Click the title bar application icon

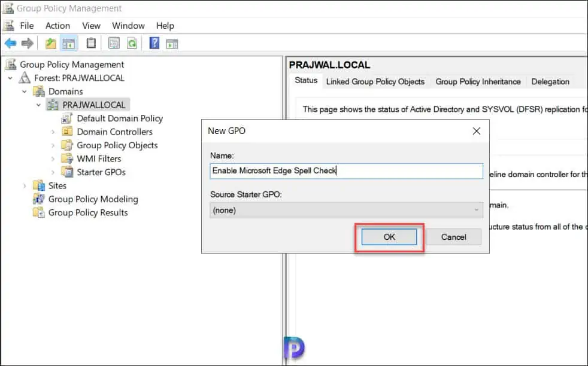coord(8,8)
